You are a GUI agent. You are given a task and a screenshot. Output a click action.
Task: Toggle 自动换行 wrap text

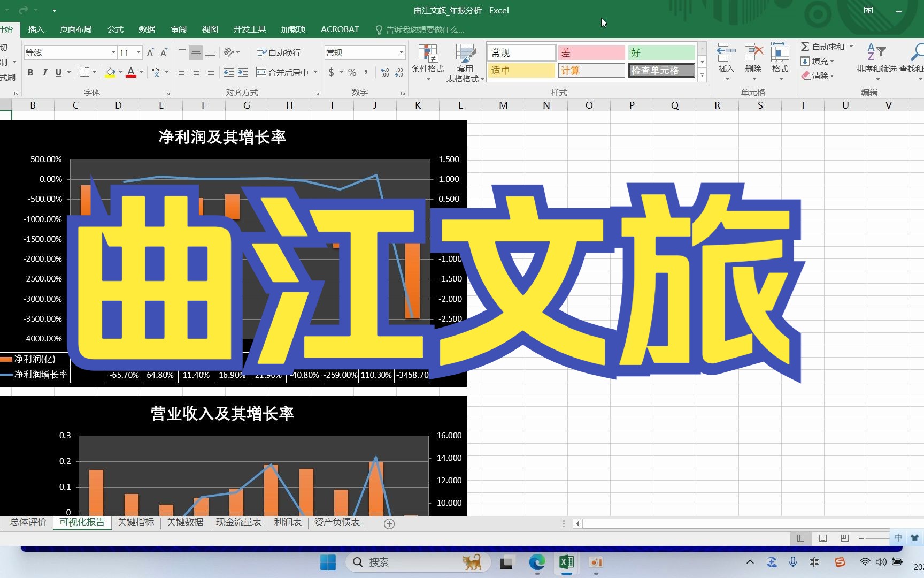[x=279, y=52]
